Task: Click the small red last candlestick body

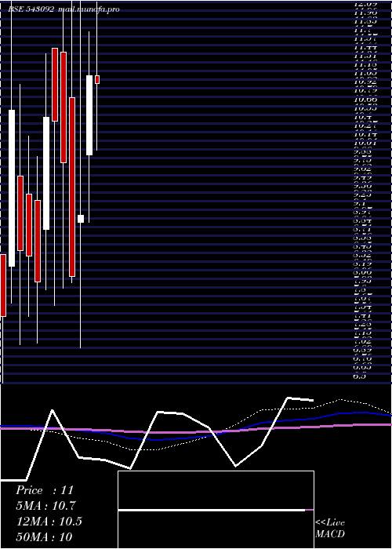Action: click(x=97, y=79)
